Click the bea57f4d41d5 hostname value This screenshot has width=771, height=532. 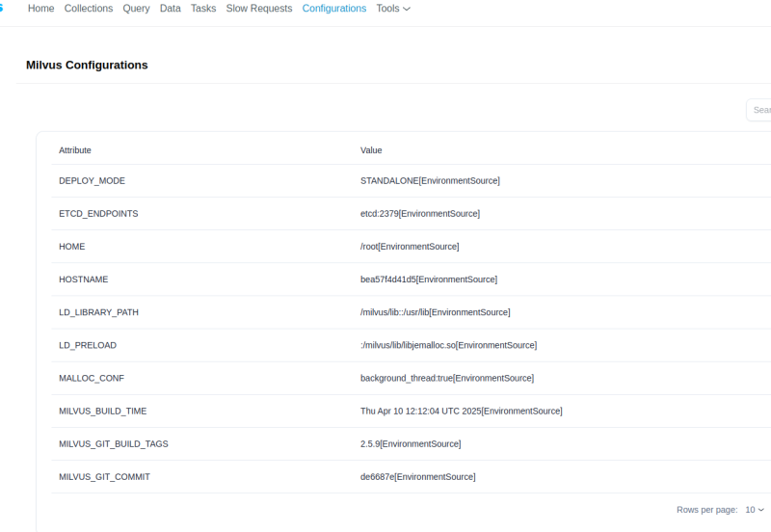[429, 279]
